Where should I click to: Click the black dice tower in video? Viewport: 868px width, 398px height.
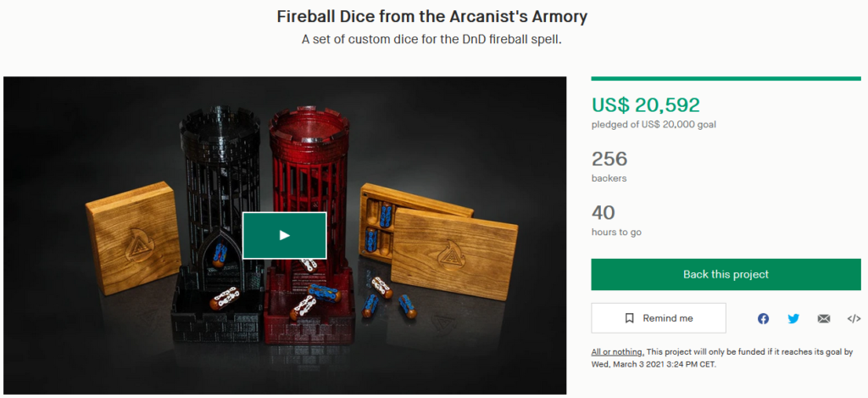coord(219,221)
